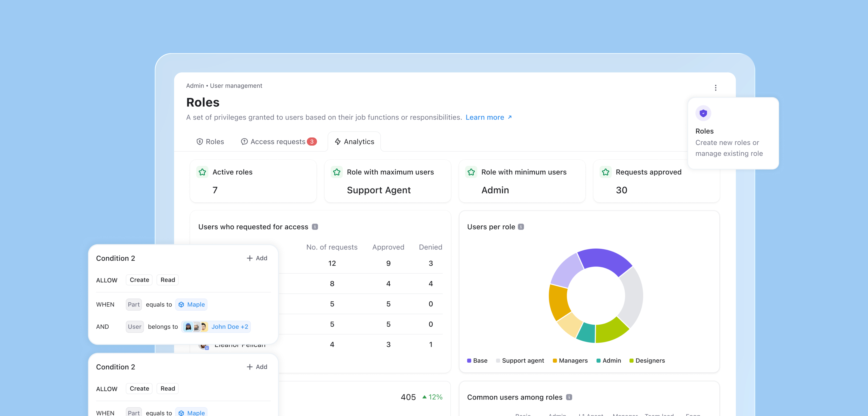Image resolution: width=868 pixels, height=416 pixels.
Task: Click the Admin • User management breadcrumb
Action: [x=224, y=86]
